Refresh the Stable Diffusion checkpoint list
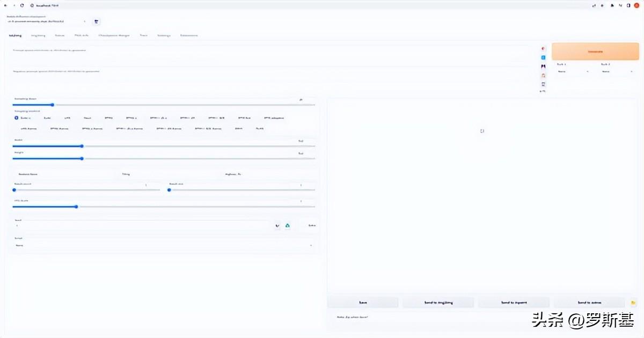The width and height of the screenshot is (644, 338). 97,21
